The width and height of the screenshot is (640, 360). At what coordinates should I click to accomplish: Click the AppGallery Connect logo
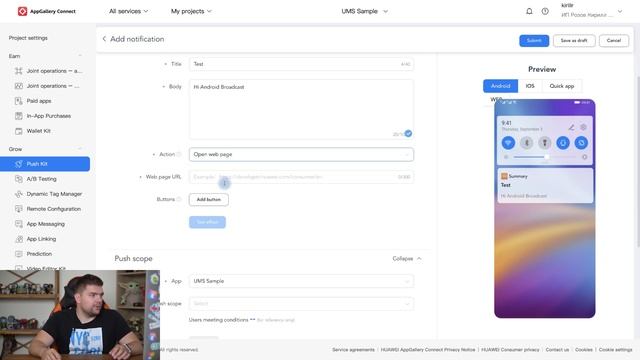coord(47,11)
